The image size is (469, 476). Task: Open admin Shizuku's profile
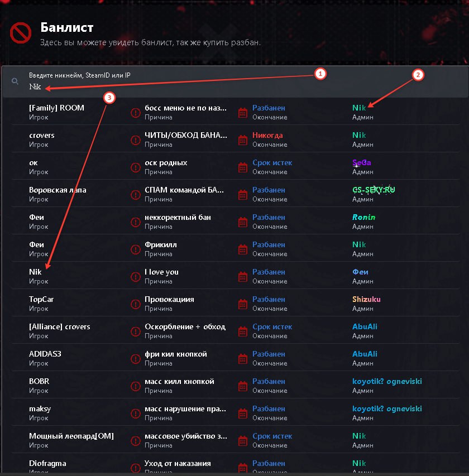click(x=366, y=299)
